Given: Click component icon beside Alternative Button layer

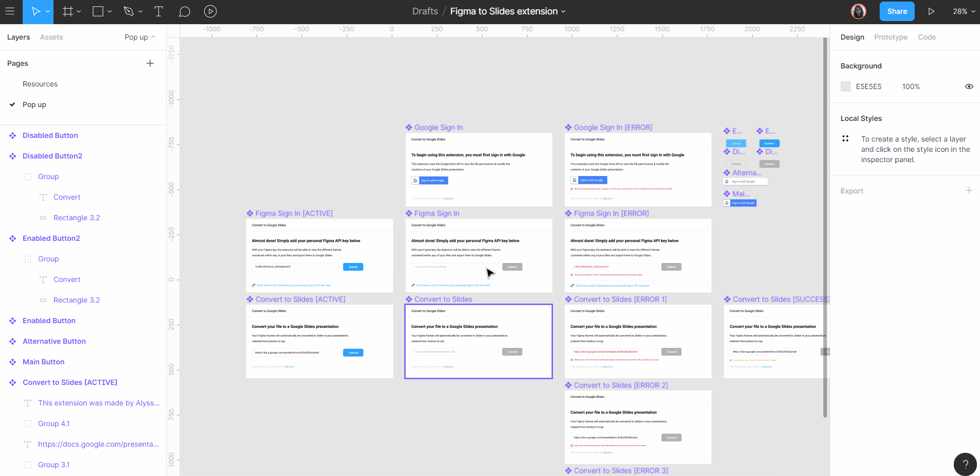Looking at the screenshot, I should [x=13, y=341].
